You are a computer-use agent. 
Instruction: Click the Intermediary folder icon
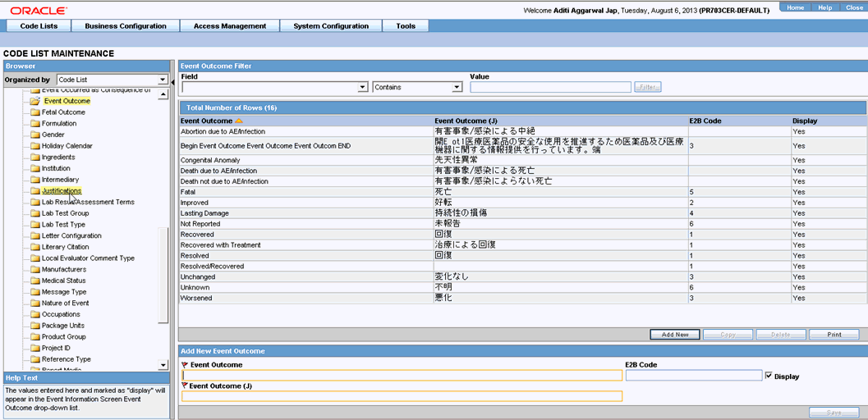click(x=34, y=180)
